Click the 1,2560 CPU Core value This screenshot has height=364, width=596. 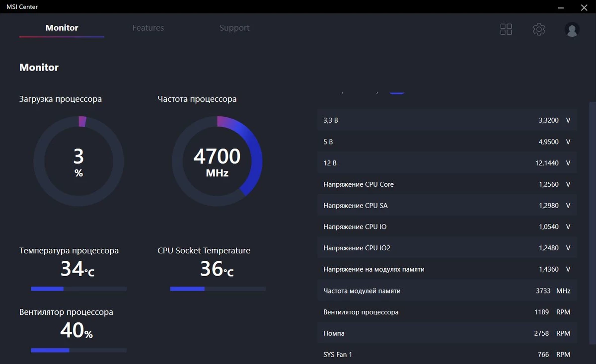pyautogui.click(x=549, y=184)
